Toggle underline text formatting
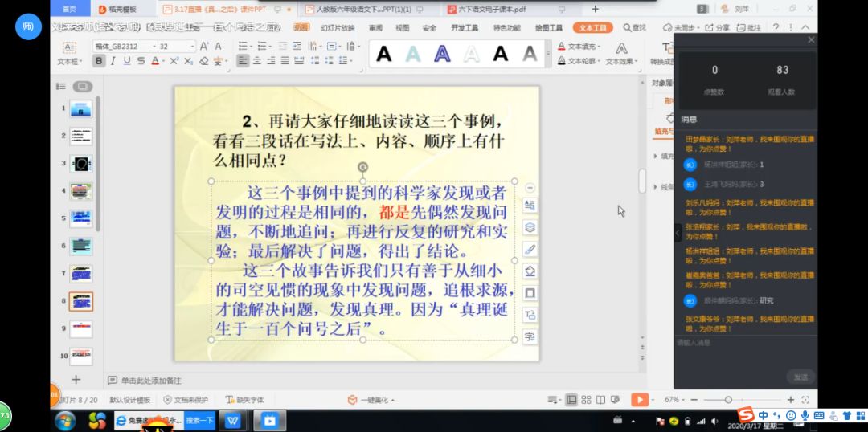Viewport: 868px width, 432px height. point(127,61)
